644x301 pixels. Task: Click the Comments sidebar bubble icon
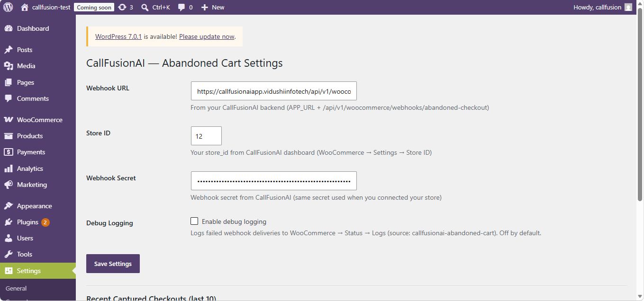(x=8, y=98)
